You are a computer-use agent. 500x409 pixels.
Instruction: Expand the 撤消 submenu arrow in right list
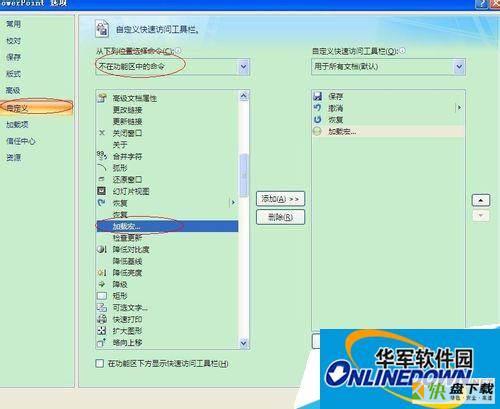459,108
